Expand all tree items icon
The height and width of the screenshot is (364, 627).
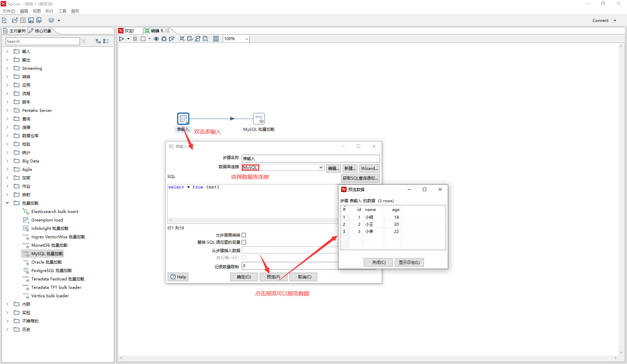[98, 41]
